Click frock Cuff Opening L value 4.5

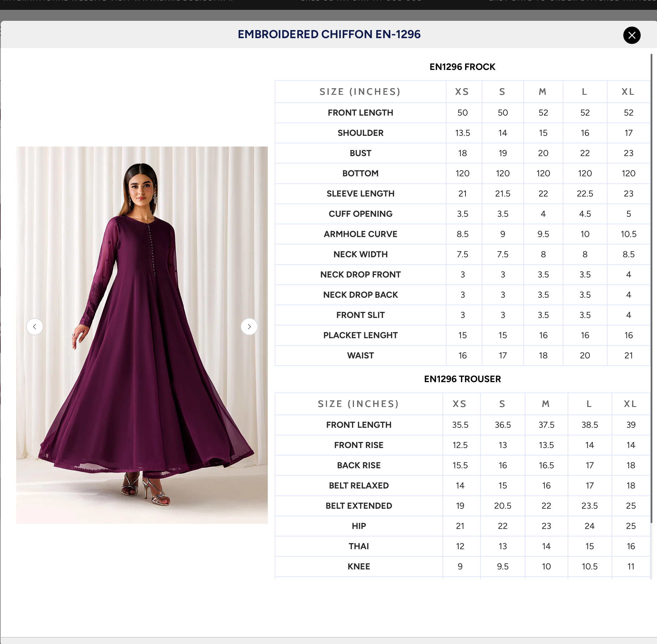(x=585, y=214)
